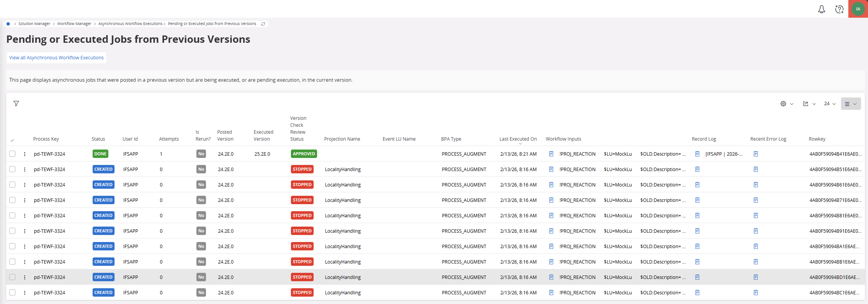Open the IA user avatar menu
This screenshot has width=868, height=304.
tap(858, 9)
